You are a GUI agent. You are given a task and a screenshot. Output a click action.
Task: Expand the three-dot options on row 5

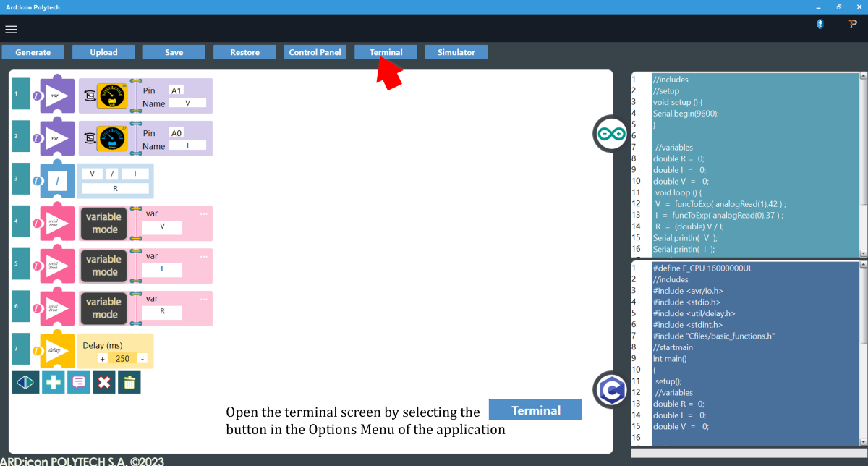(x=204, y=256)
